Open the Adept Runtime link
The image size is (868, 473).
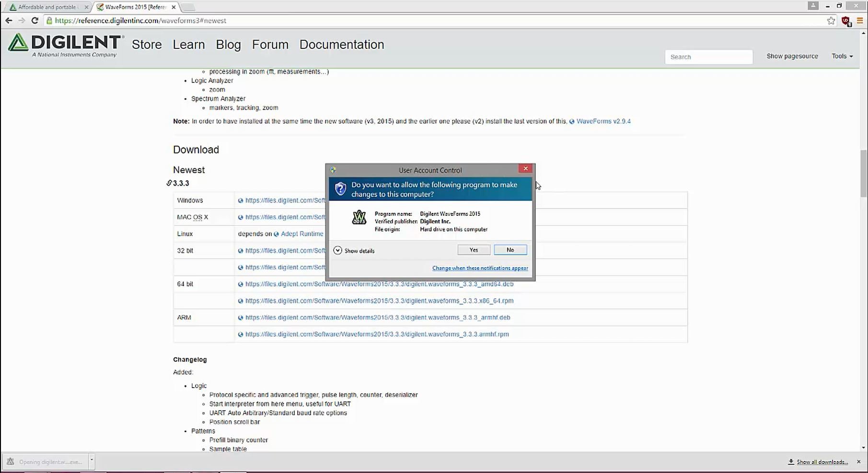[x=301, y=234]
